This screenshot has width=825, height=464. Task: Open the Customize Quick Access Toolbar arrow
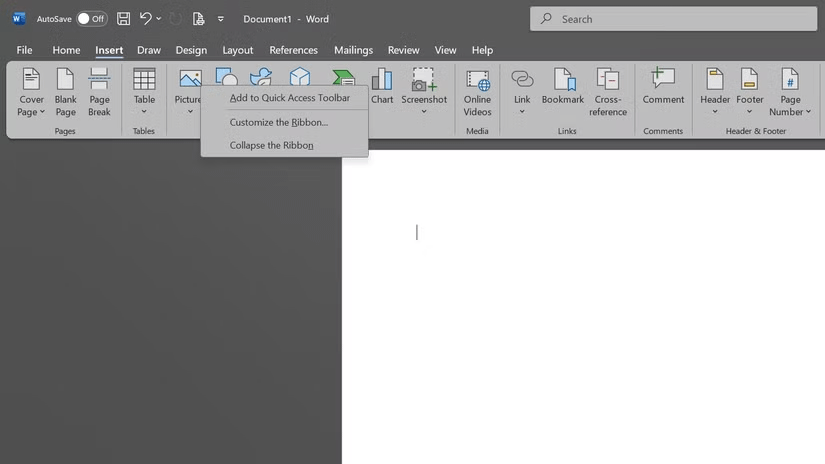point(221,19)
